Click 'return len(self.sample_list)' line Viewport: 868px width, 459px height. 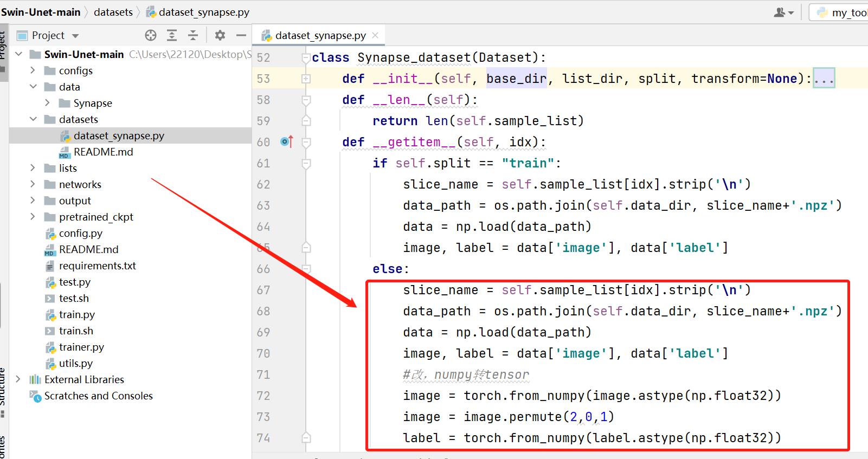tap(478, 121)
